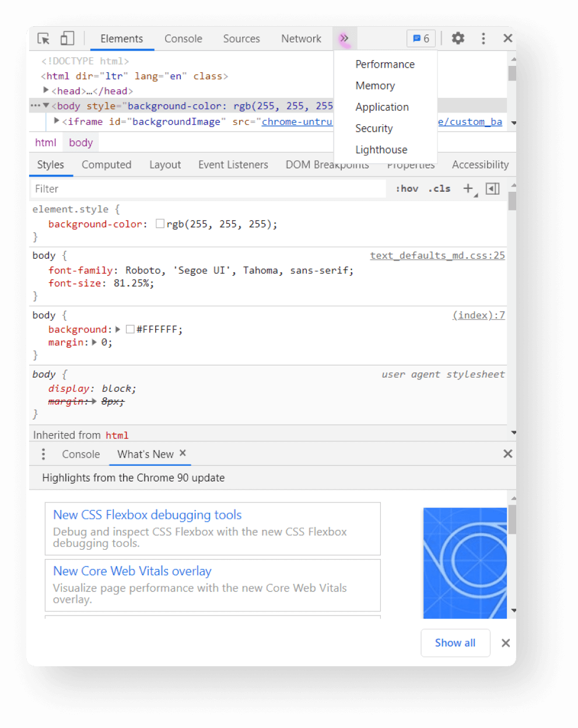Image resolution: width=578 pixels, height=728 pixels.
Task: Click the Show all button
Action: coord(455,643)
